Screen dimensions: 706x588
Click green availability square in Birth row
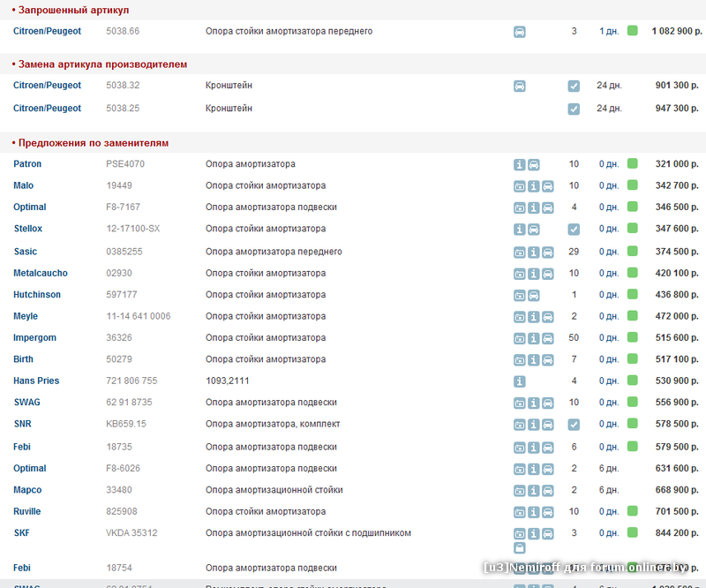click(x=632, y=359)
